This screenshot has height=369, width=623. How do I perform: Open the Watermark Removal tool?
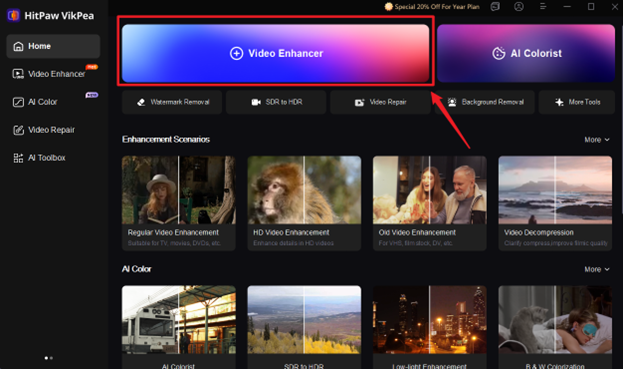[172, 102]
